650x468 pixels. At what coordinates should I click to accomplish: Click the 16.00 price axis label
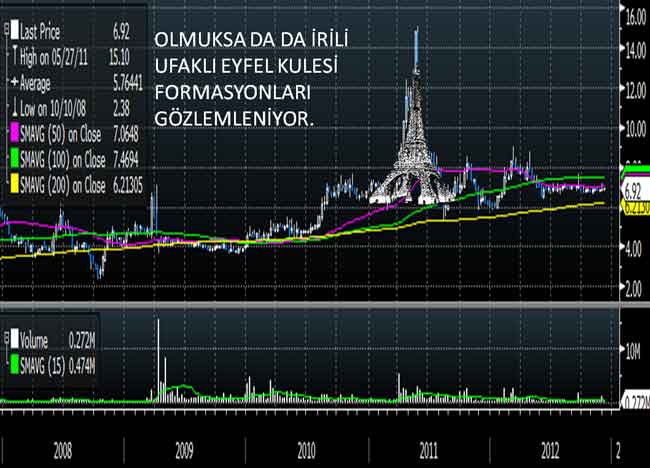point(636,18)
